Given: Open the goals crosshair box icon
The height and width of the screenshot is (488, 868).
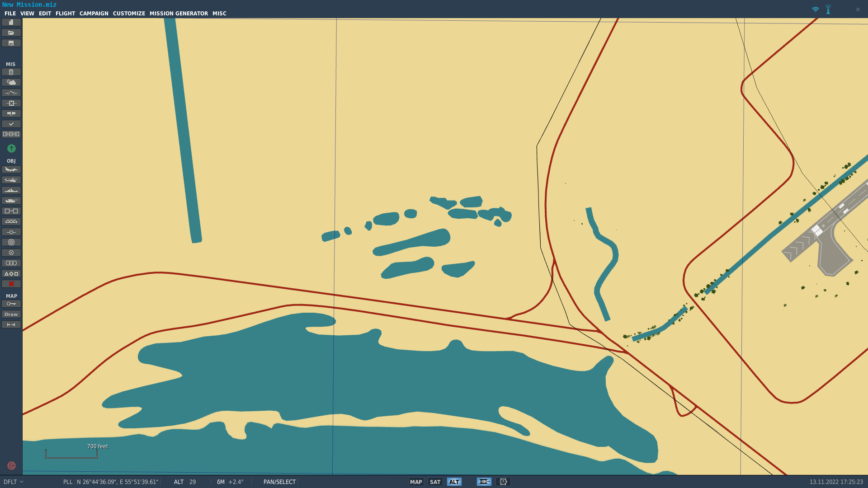Looking at the screenshot, I should [11, 103].
